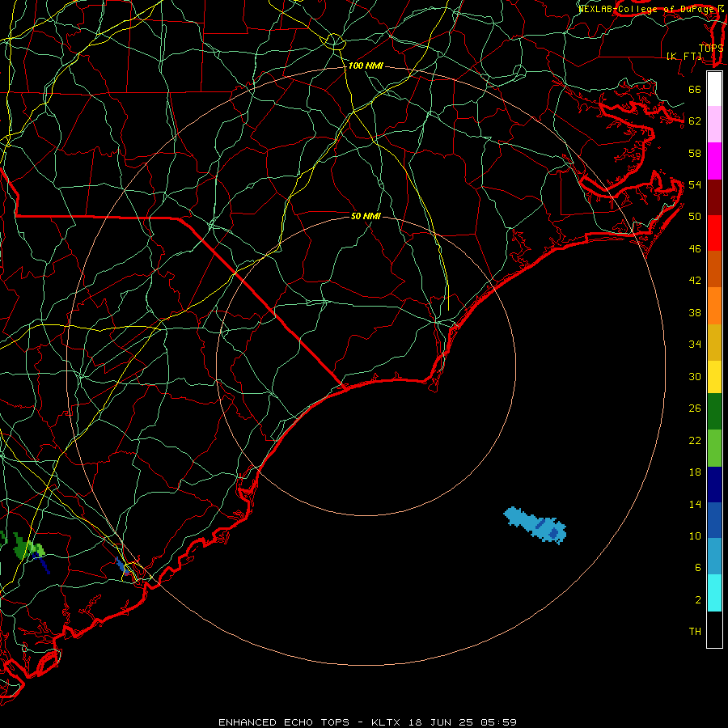Click the '2' legend value
Screen dimensions: 728x728
[697, 600]
